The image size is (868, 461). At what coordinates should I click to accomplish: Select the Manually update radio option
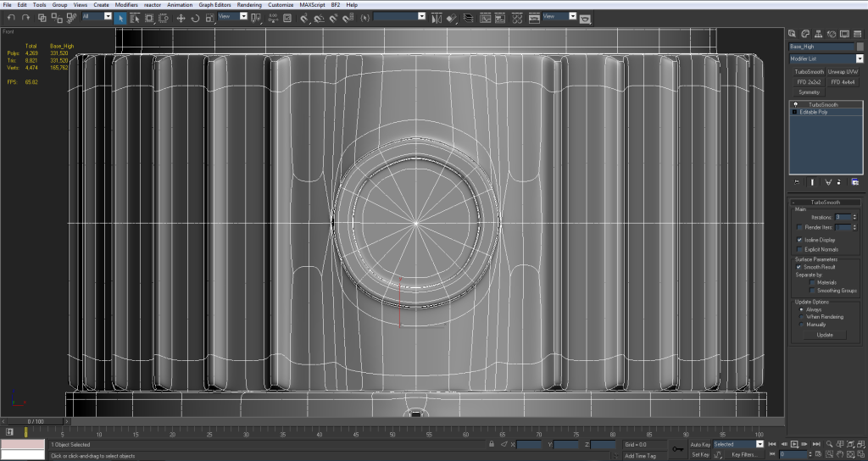(x=800, y=324)
